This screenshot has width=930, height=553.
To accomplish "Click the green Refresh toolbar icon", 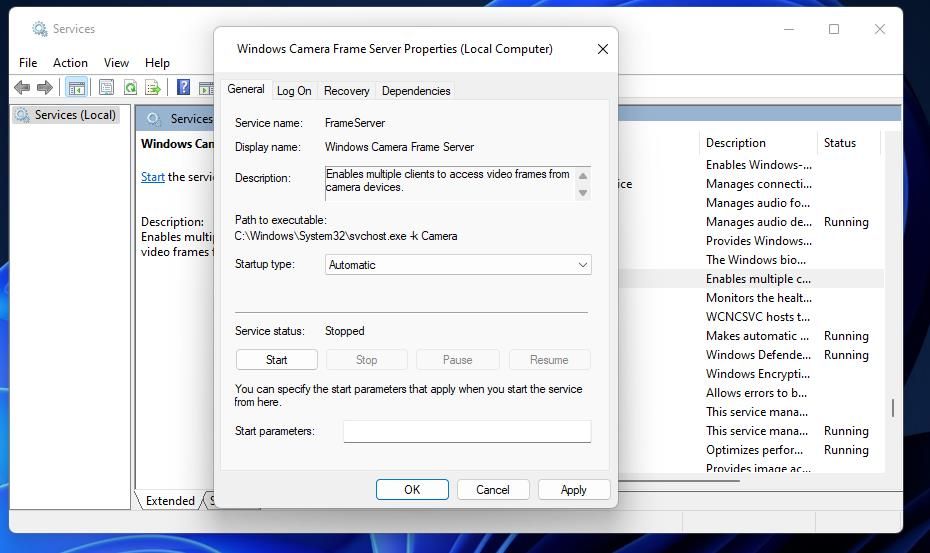I will pos(130,88).
